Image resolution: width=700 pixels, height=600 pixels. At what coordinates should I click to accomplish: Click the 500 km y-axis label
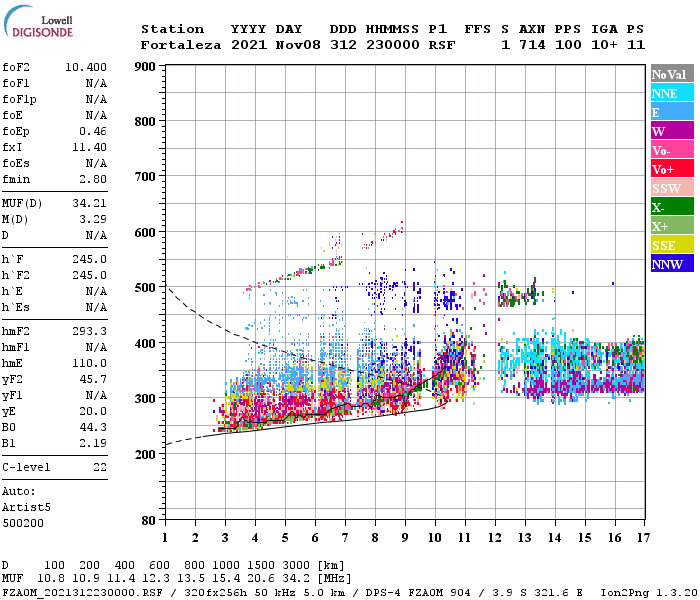pyautogui.click(x=145, y=288)
